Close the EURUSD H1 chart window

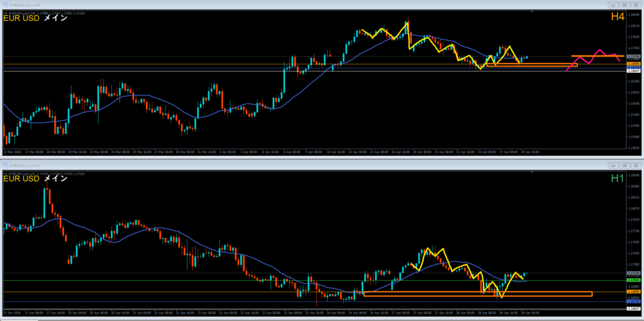coord(635,165)
